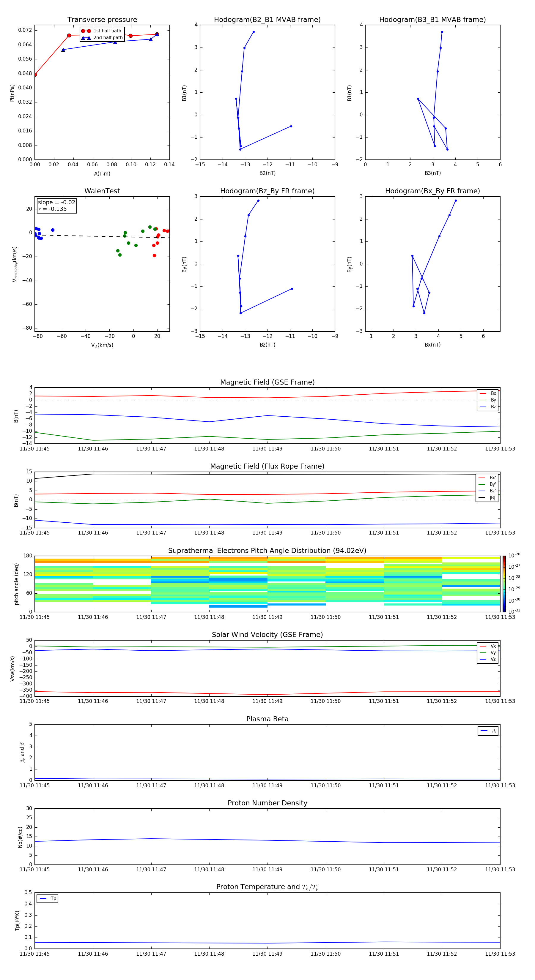
Task: Click the 'Np(#/cc)' y-axis label
Action: tap(20, 837)
